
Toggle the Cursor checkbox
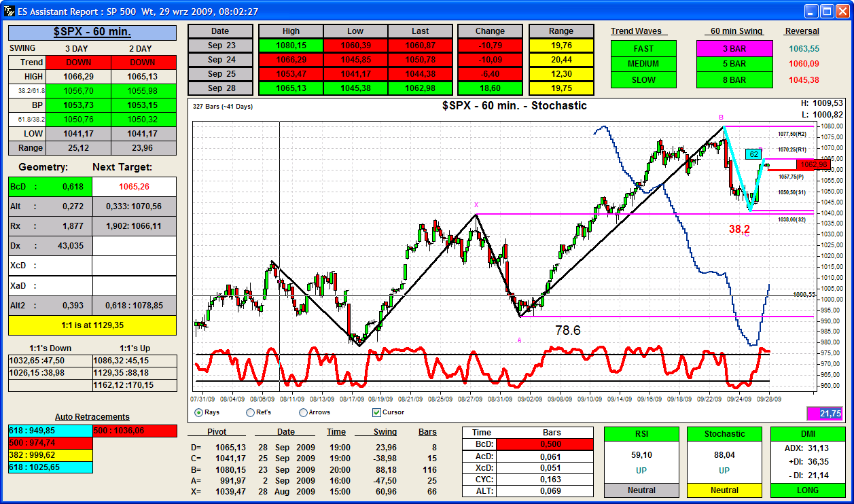click(x=377, y=412)
